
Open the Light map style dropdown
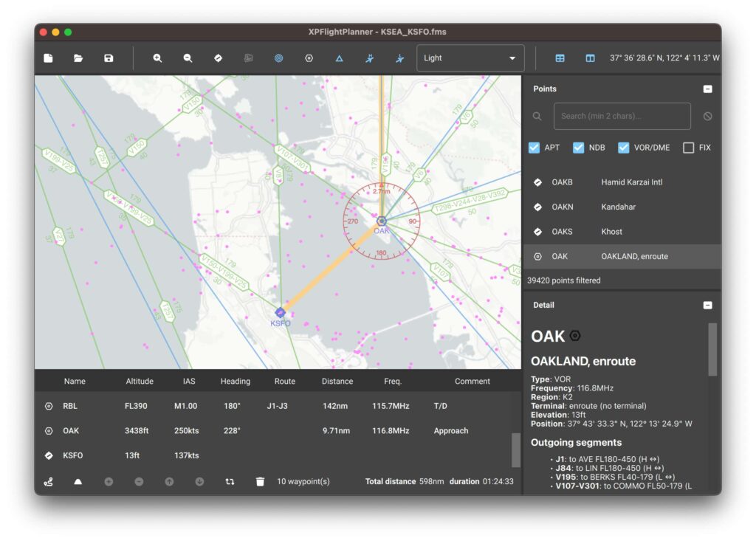pyautogui.click(x=470, y=58)
